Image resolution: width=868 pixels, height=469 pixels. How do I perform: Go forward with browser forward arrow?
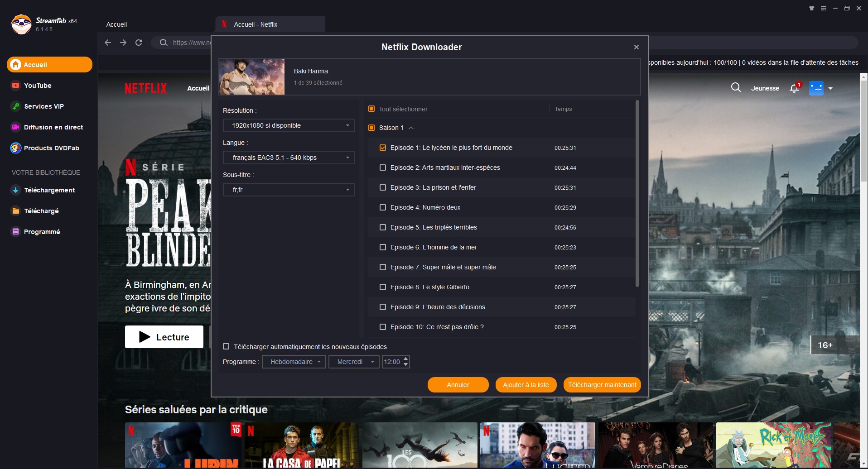123,43
